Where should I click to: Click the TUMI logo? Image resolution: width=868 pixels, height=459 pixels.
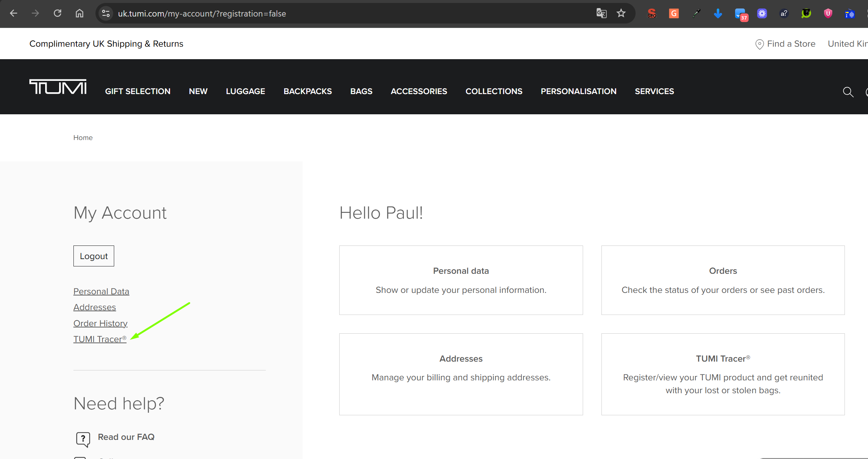click(x=58, y=87)
